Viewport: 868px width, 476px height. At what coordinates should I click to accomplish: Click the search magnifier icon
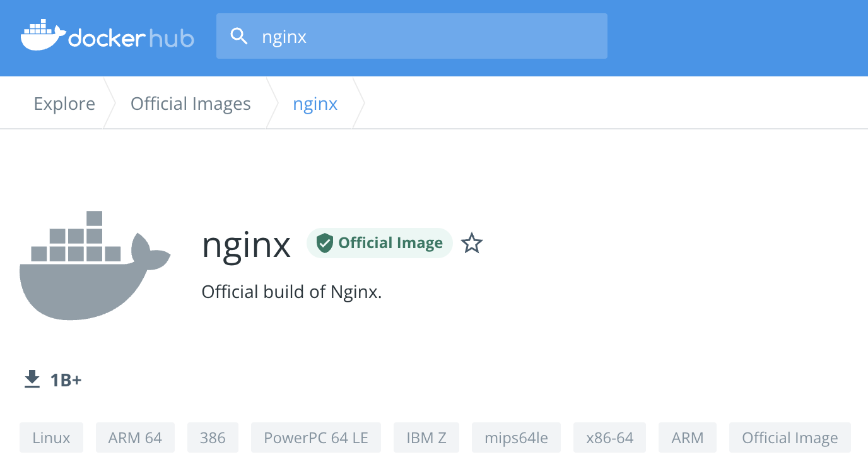pos(239,37)
